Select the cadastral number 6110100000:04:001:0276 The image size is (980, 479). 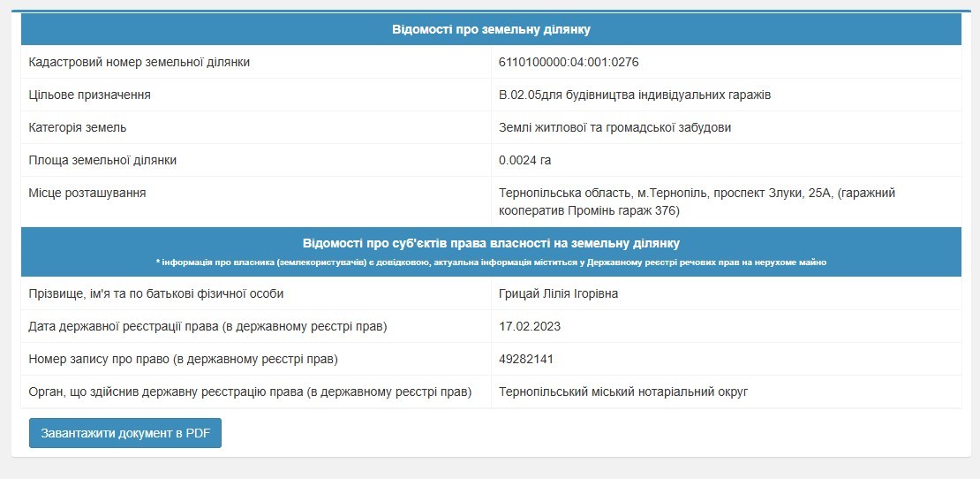click(x=569, y=62)
